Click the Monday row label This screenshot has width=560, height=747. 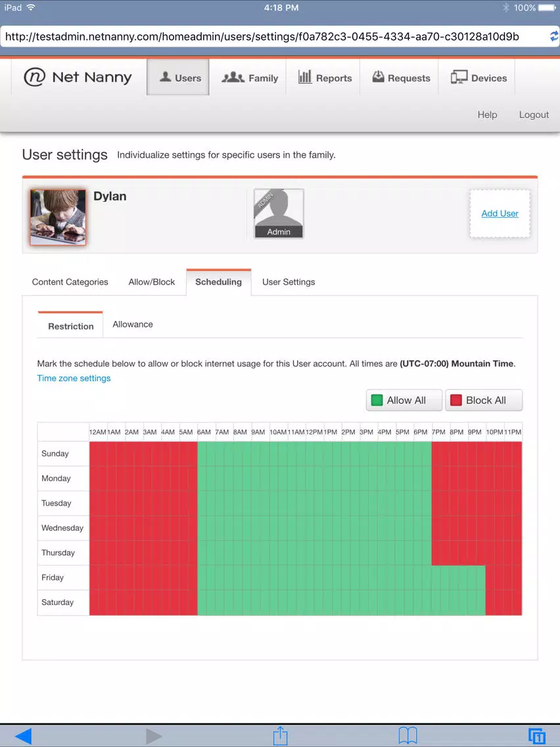pos(56,478)
